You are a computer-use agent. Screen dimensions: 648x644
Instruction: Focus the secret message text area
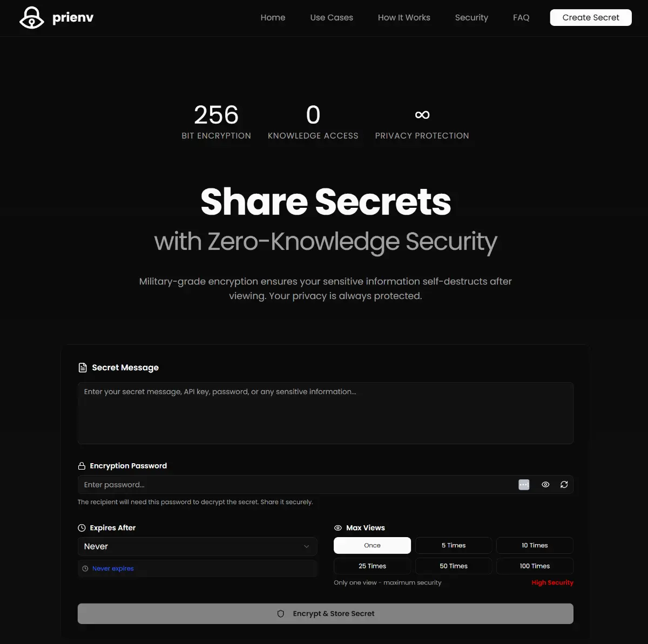(x=326, y=413)
